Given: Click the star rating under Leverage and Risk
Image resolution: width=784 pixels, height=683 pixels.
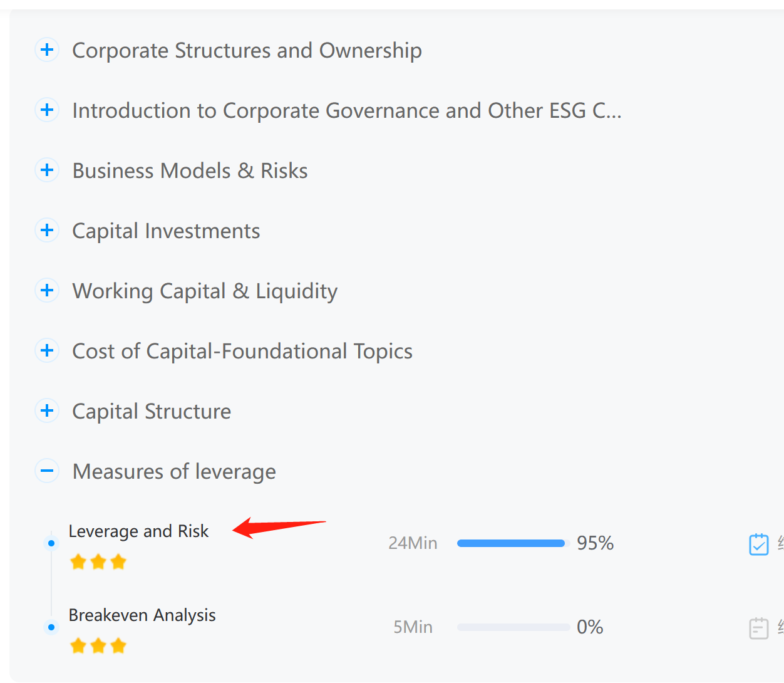Looking at the screenshot, I should pyautogui.click(x=98, y=561).
